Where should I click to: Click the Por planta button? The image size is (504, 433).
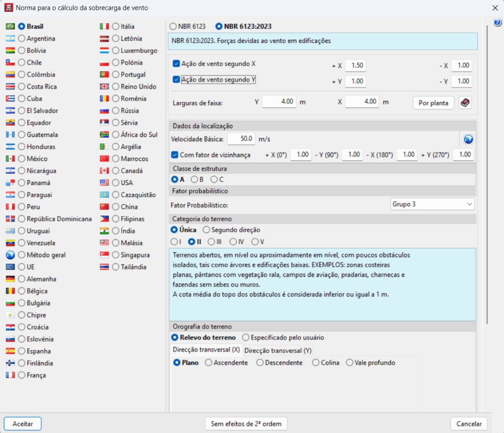click(x=433, y=103)
